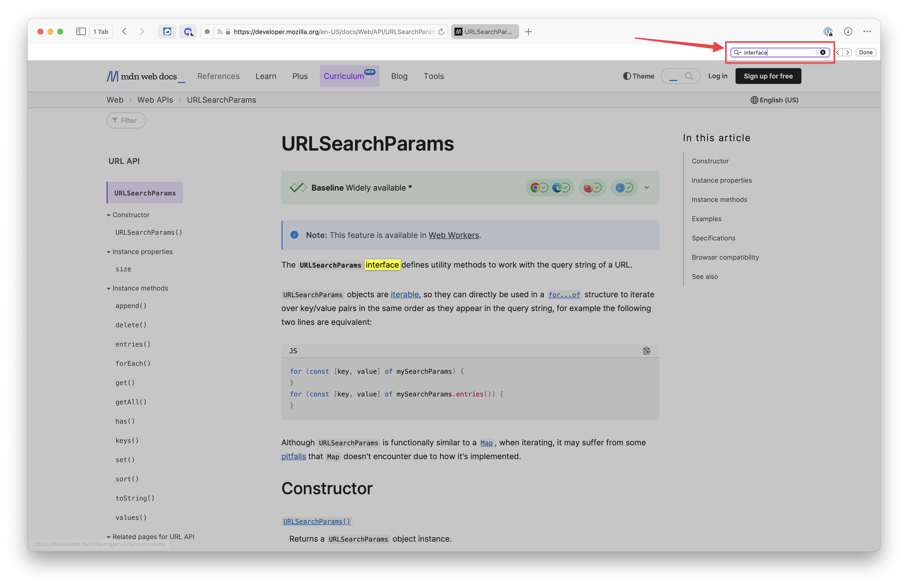Open the downloads icon in toolbar
Viewport: 908px width, 588px height.
(x=848, y=32)
